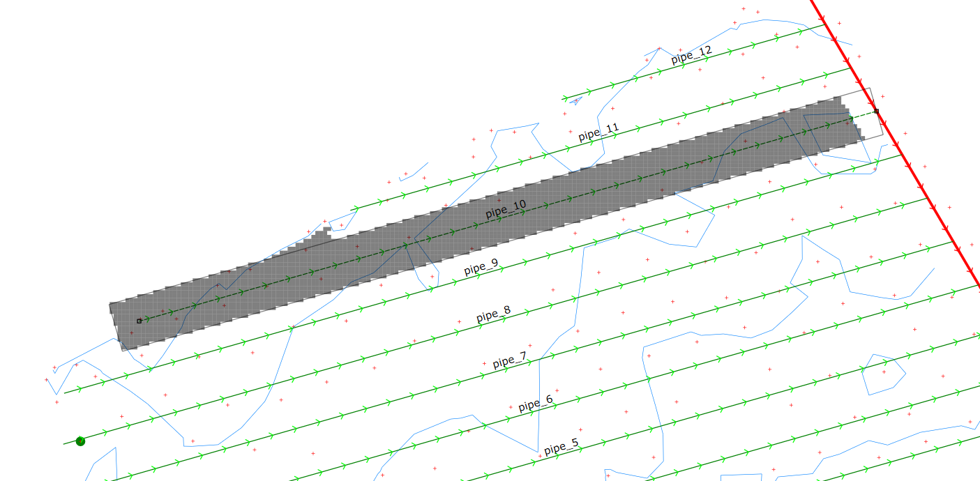Click the pipe_8 label
Viewport: 980px width, 481px height.
point(493,314)
